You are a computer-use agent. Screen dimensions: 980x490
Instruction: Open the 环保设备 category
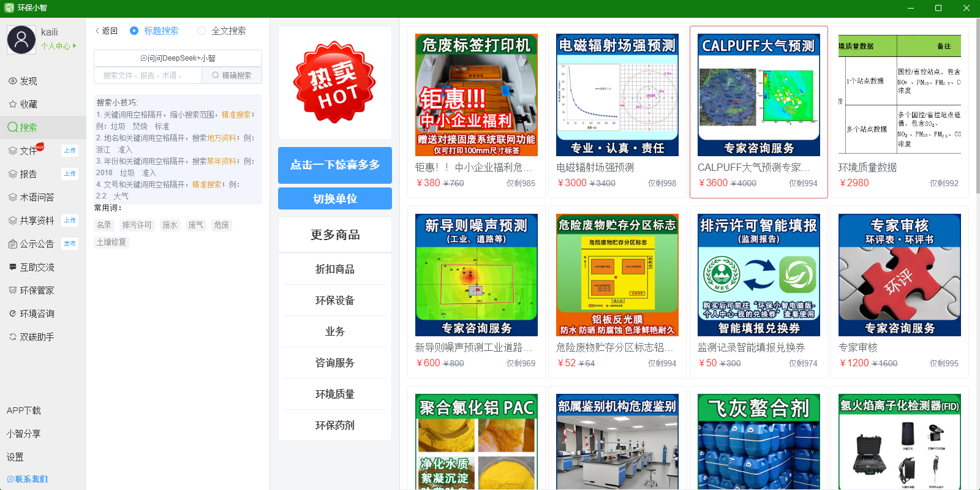pyautogui.click(x=335, y=300)
